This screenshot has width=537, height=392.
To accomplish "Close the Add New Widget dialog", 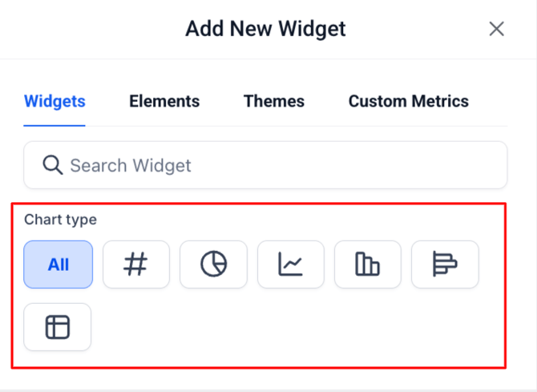I will point(497,30).
